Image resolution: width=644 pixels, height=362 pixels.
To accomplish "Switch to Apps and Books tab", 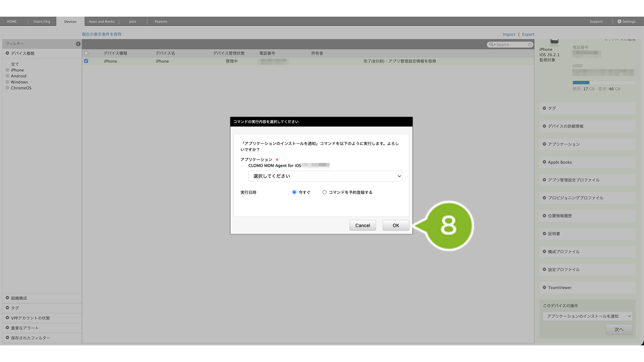I will (x=101, y=21).
